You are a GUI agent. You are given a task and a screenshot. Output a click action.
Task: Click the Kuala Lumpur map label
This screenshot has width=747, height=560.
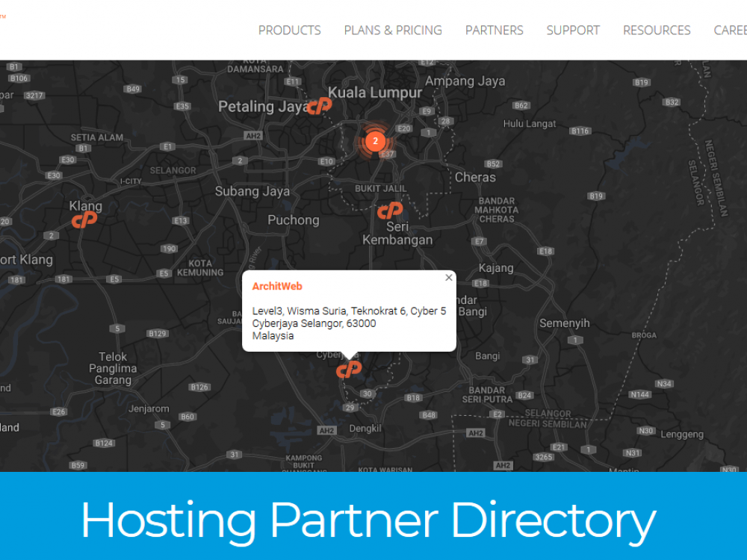pyautogui.click(x=375, y=93)
